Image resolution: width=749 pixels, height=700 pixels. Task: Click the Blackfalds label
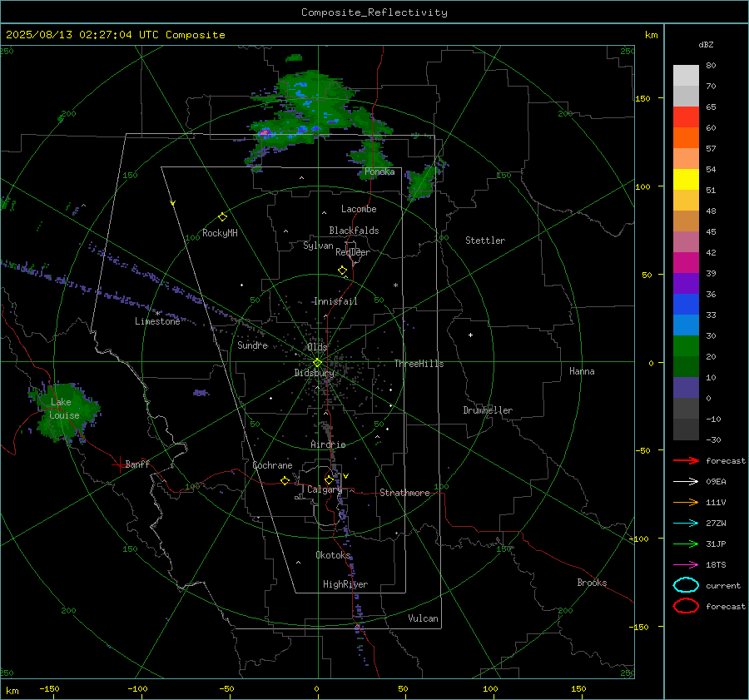(354, 231)
